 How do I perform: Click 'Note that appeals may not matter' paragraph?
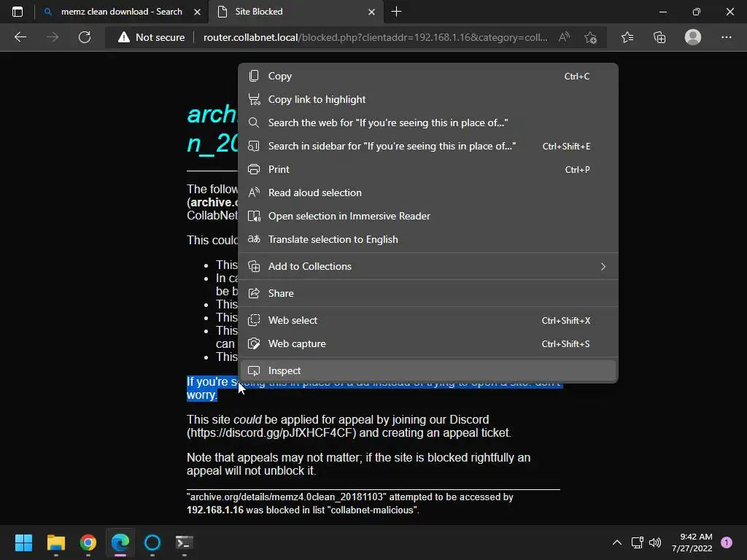tap(358, 464)
